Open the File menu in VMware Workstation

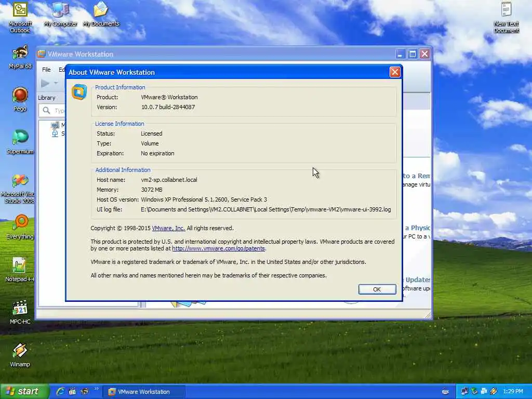(46, 70)
